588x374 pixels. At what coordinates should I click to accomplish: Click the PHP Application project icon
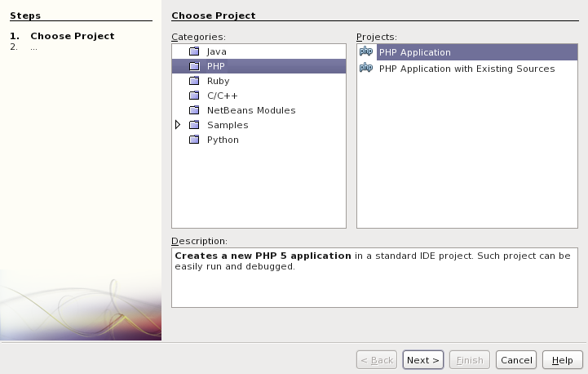[x=366, y=52]
